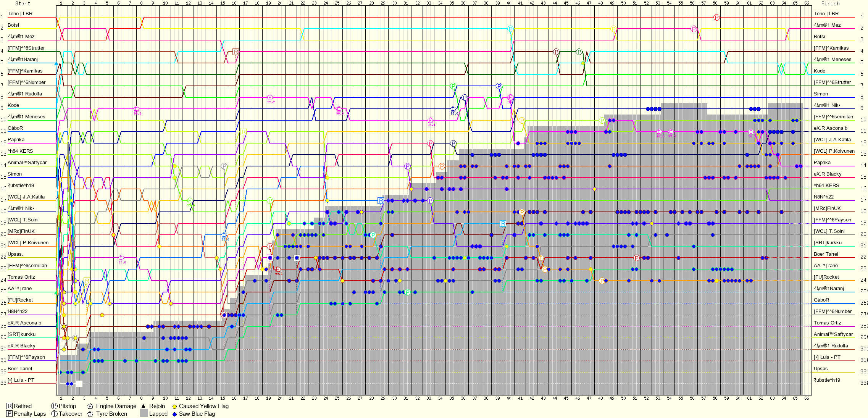Click the yellow pitstop marker on lap 49
This screenshot has height=418, width=868.
coord(613,29)
